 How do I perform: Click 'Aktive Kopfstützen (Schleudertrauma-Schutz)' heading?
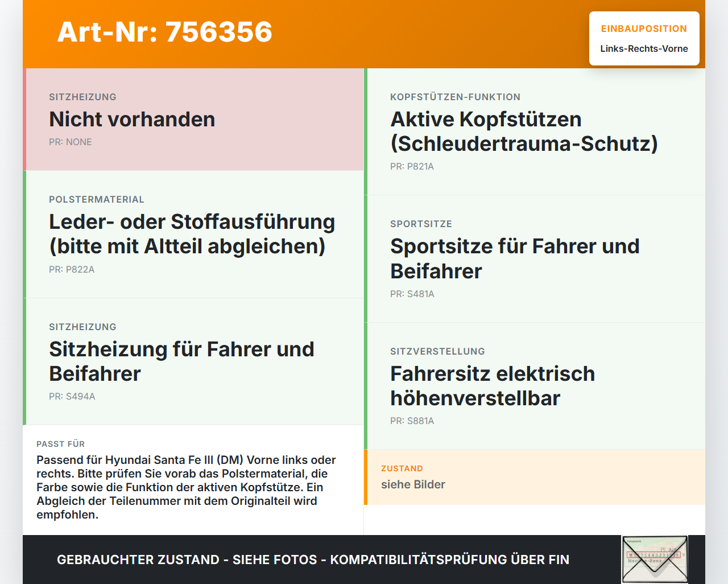[524, 131]
